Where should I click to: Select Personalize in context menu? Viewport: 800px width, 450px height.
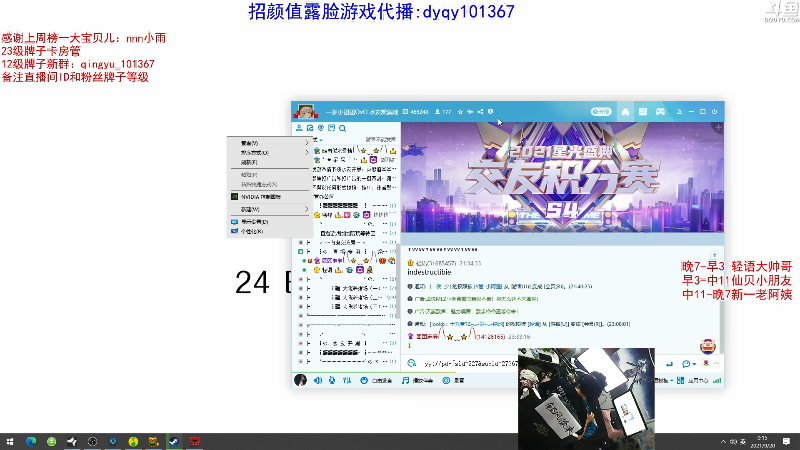(269, 232)
